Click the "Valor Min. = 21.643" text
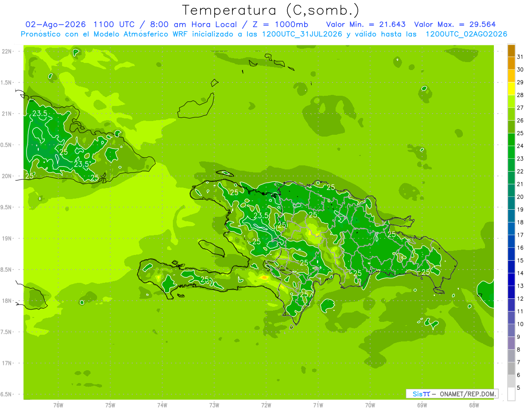The image size is (532, 411). 365,24
